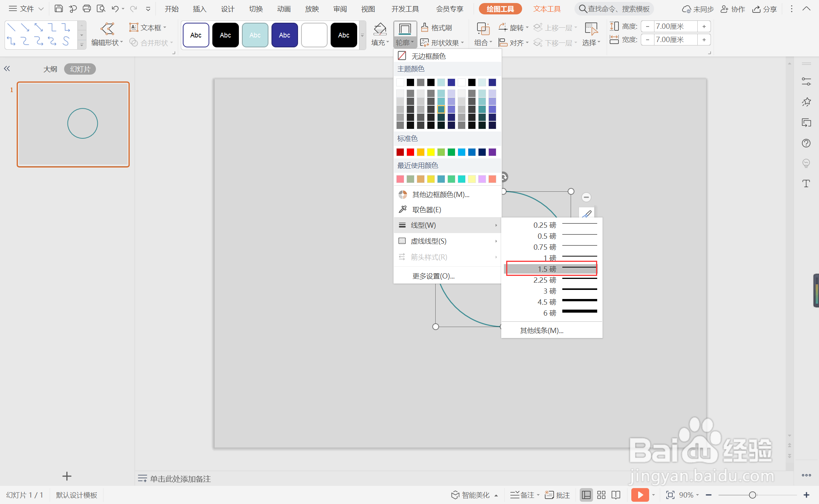Click the print icon in quick toolbar
The width and height of the screenshot is (819, 504).
[x=87, y=9]
